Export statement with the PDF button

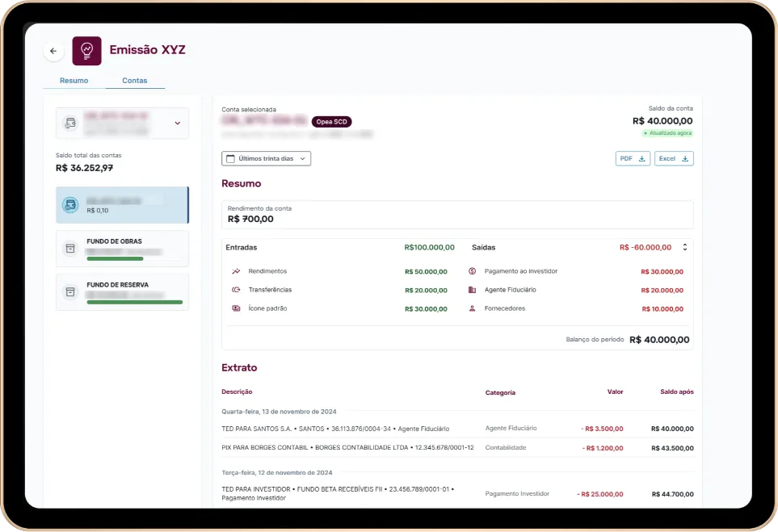click(x=633, y=159)
